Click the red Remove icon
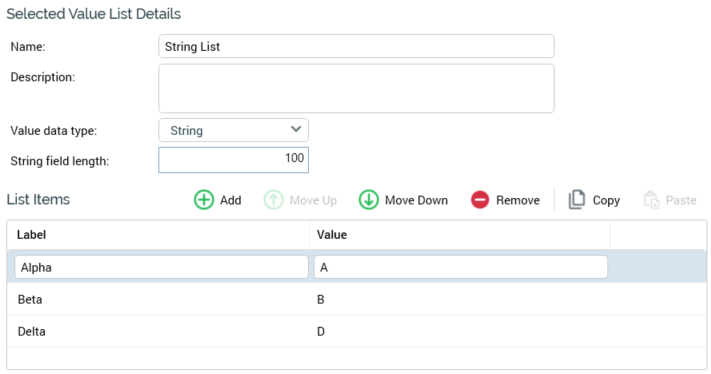The width and height of the screenshot is (711, 374). [480, 200]
